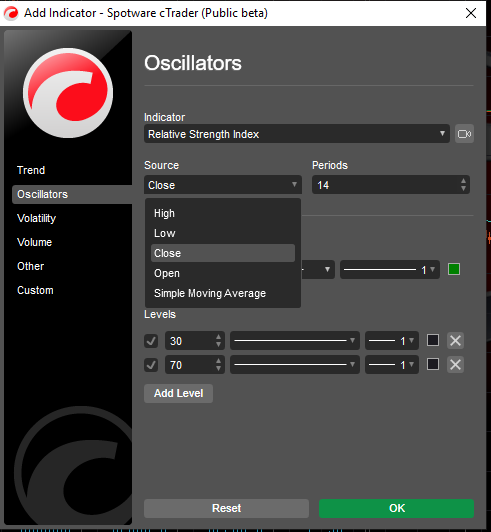Close the Add Indicator dialog
The height and width of the screenshot is (532, 491).
(x=471, y=13)
